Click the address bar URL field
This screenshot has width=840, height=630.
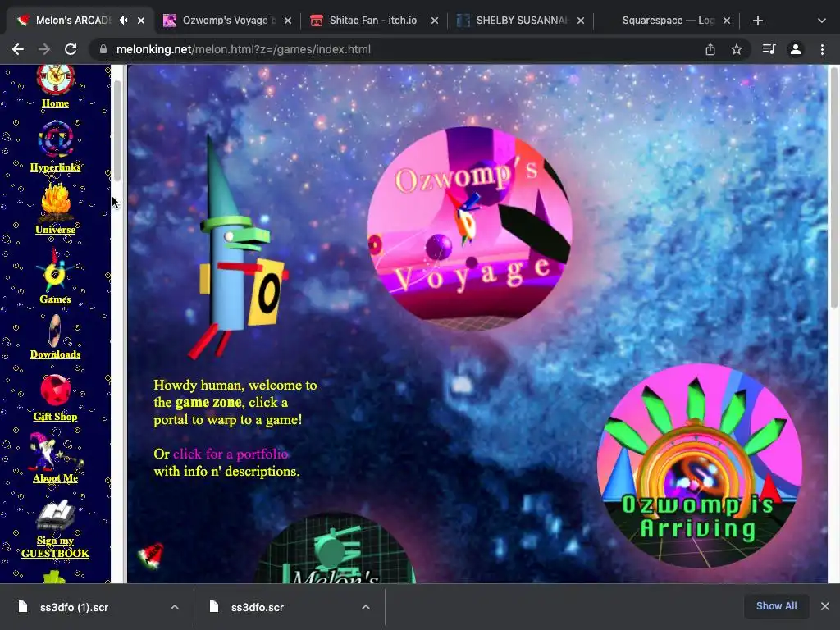[396, 49]
